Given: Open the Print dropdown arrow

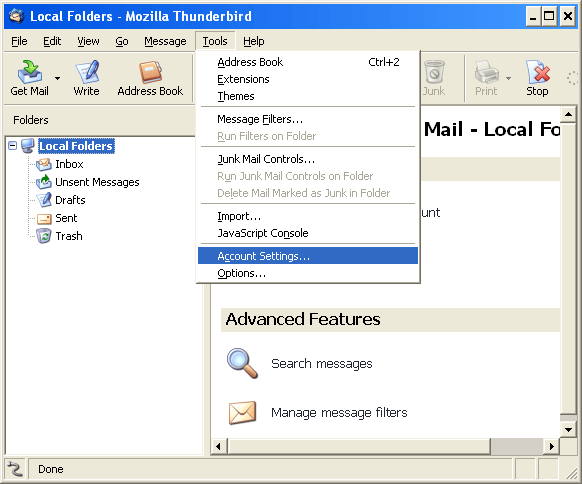Looking at the screenshot, I should tap(509, 78).
